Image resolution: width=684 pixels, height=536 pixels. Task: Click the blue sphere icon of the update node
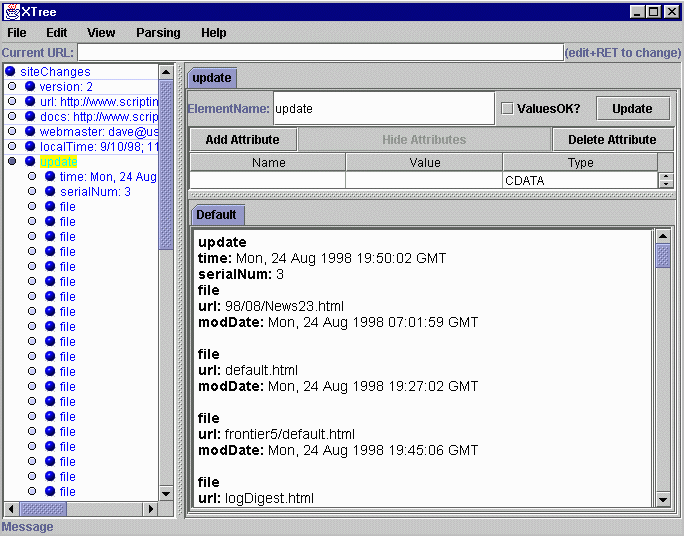pyautogui.click(x=30, y=162)
